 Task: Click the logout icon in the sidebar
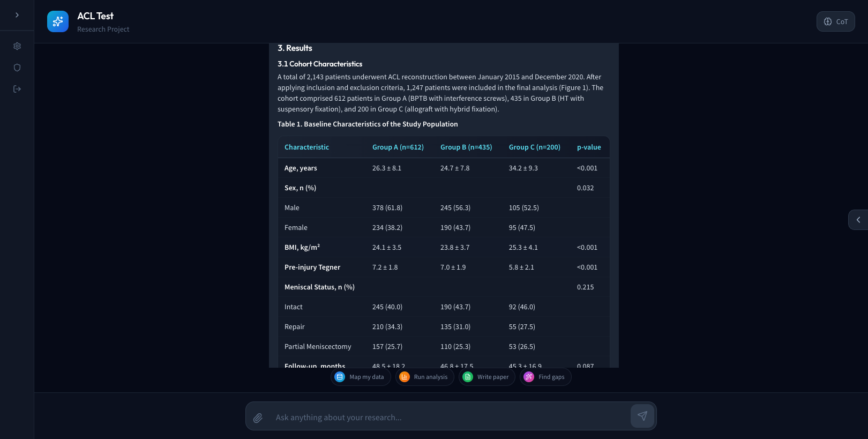[17, 89]
